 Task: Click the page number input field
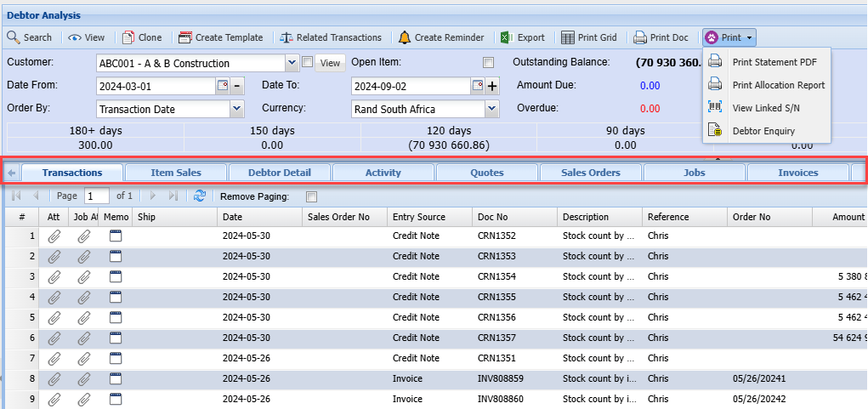96,196
